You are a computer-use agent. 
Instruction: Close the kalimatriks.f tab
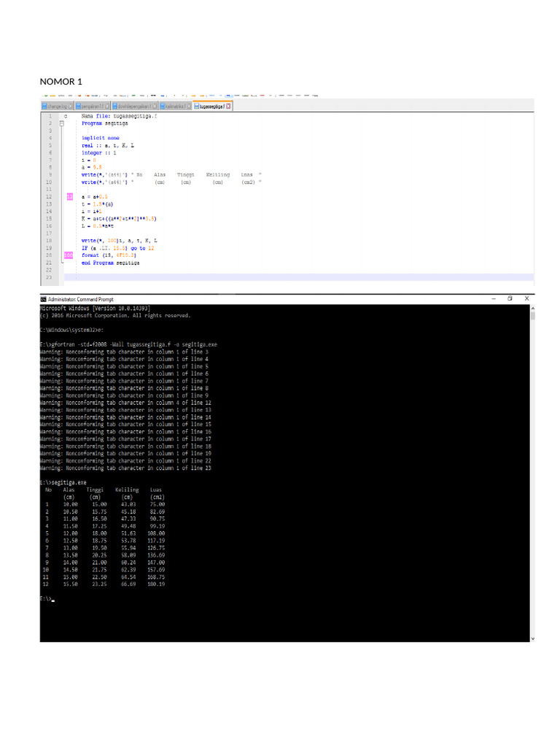(189, 107)
